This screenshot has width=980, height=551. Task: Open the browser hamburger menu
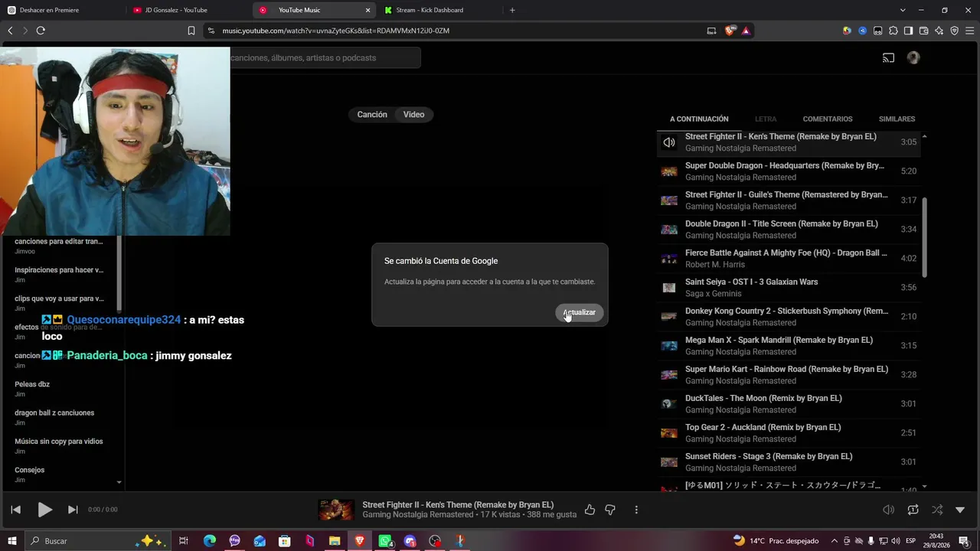[x=969, y=31]
